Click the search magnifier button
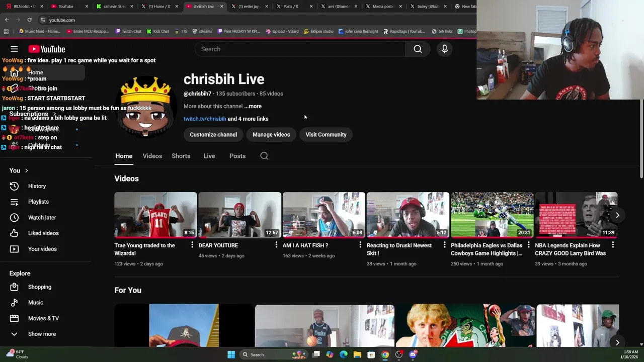 [418, 49]
